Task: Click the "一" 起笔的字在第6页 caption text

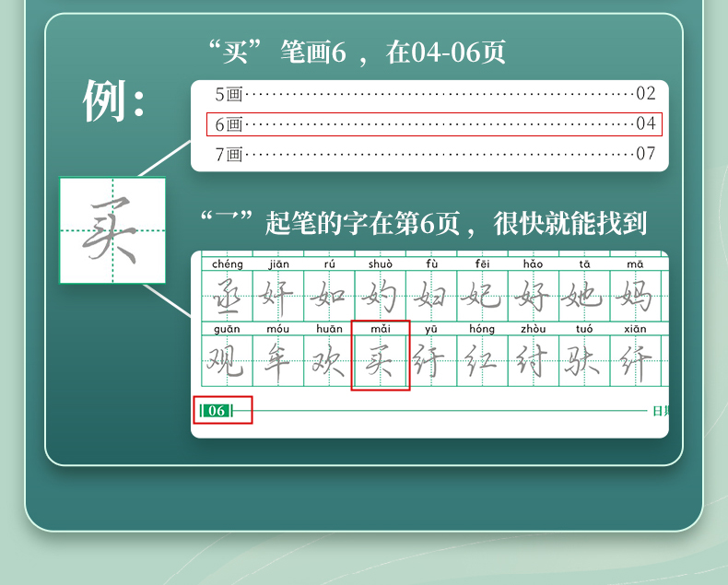Action: coord(423,222)
